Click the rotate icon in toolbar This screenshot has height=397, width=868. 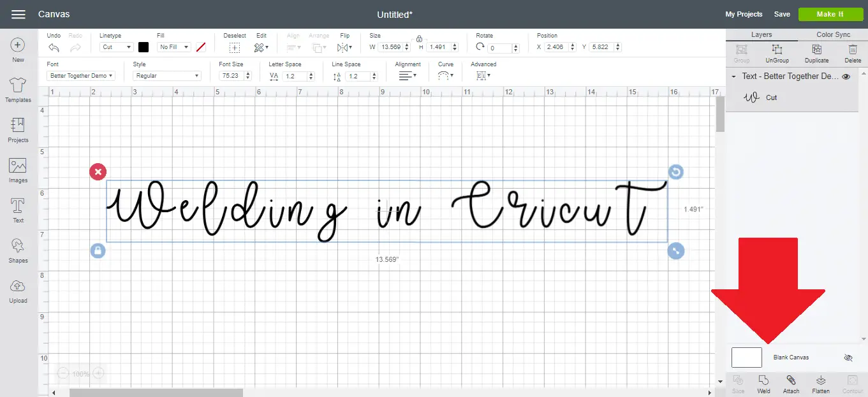point(480,47)
